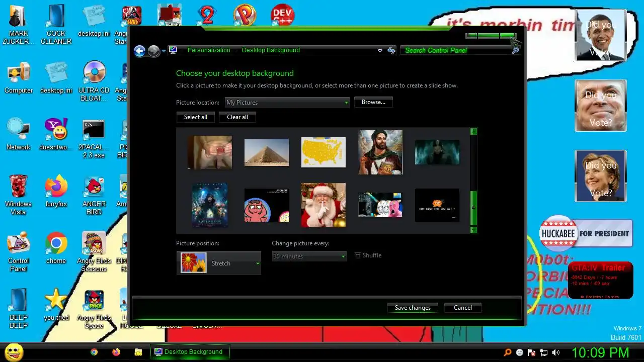This screenshot has width=644, height=362.
Task: Open the Control Panel desktop icon
Action: [19, 251]
